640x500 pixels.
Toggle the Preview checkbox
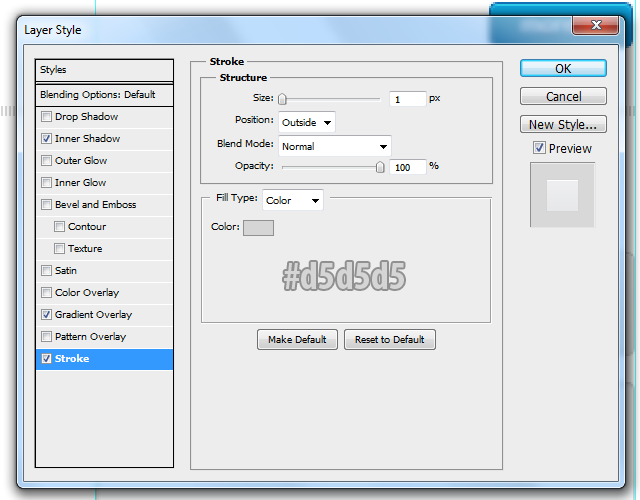[539, 148]
